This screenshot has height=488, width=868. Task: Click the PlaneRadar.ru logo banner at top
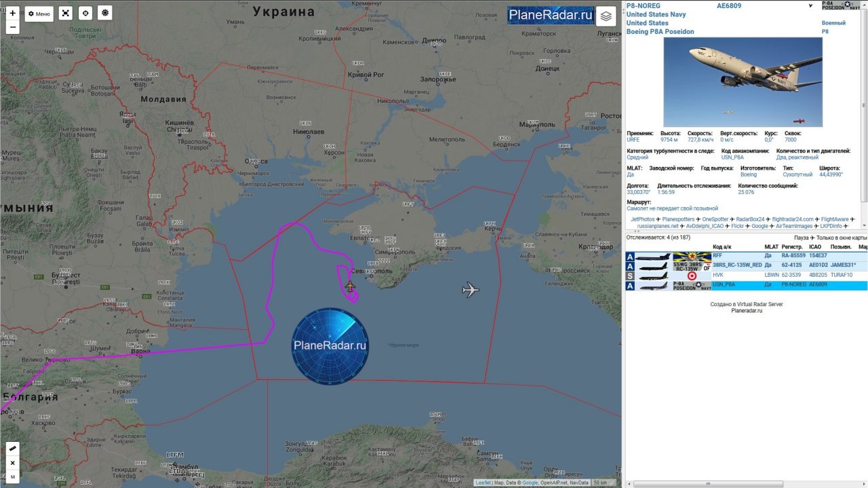550,15
